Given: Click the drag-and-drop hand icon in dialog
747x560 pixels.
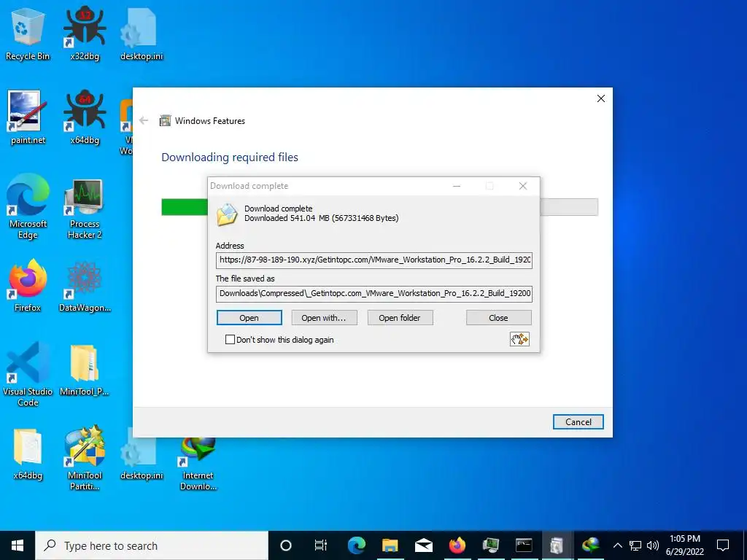Looking at the screenshot, I should 519,339.
